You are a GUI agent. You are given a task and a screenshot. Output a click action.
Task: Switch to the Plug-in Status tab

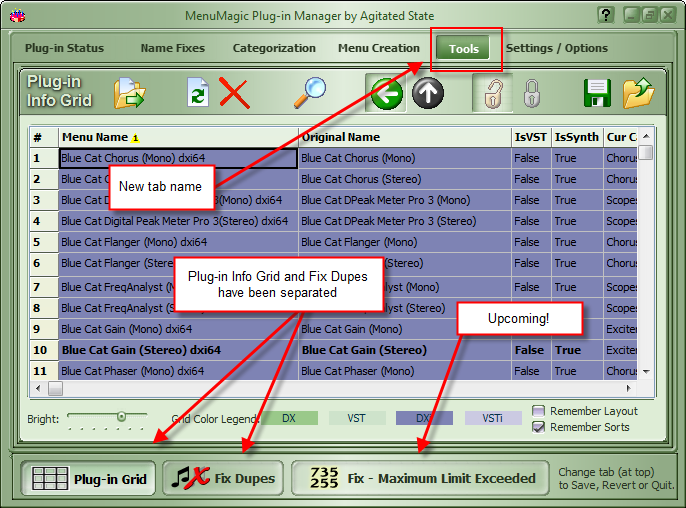tap(64, 48)
